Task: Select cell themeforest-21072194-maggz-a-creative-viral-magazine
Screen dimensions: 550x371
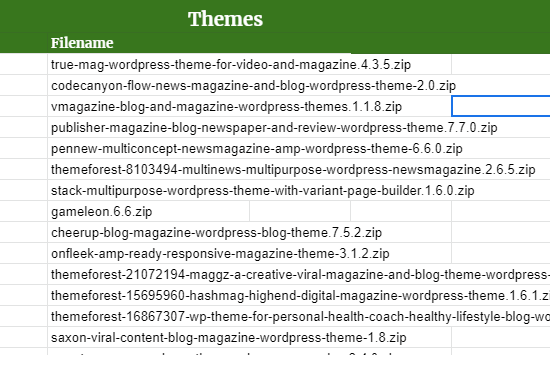Action: click(300, 275)
